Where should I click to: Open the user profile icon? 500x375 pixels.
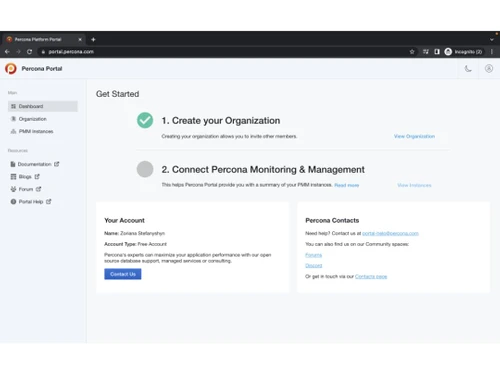(x=489, y=68)
